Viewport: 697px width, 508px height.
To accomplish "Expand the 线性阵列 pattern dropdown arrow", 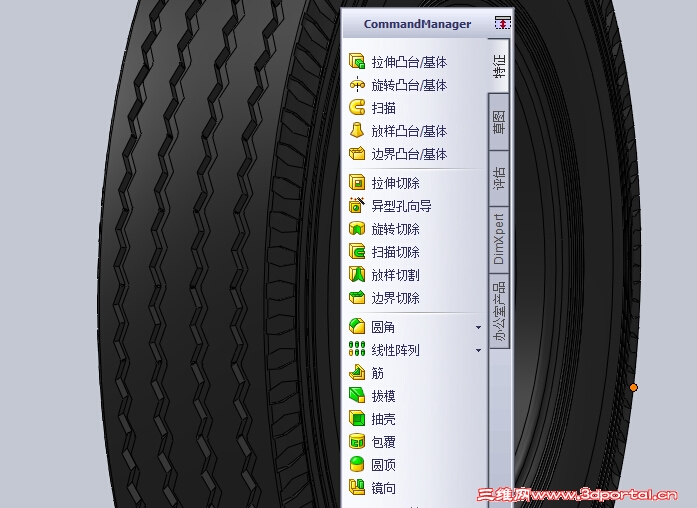I will [478, 351].
